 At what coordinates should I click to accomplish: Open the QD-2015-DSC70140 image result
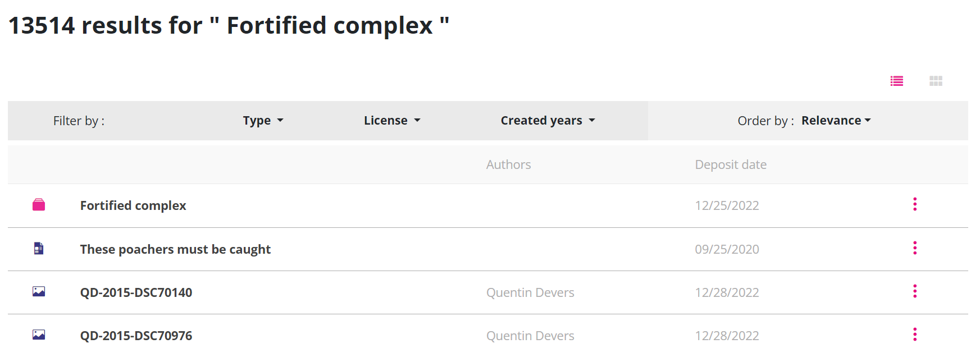tap(136, 292)
